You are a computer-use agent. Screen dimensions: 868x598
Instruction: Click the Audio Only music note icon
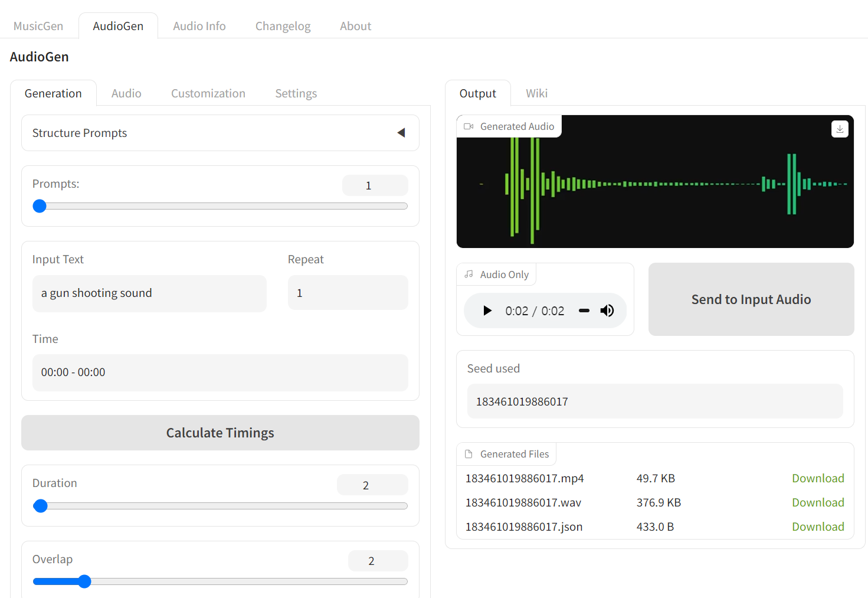469,275
